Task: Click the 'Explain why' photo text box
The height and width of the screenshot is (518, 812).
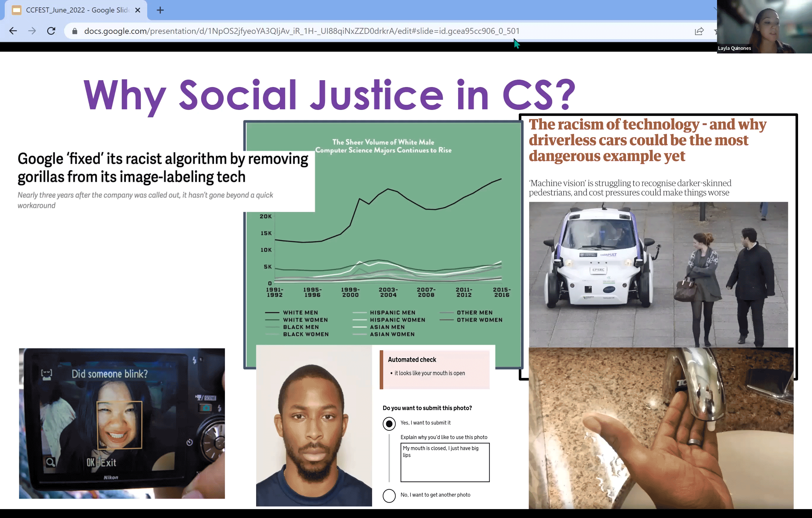Action: (x=445, y=462)
